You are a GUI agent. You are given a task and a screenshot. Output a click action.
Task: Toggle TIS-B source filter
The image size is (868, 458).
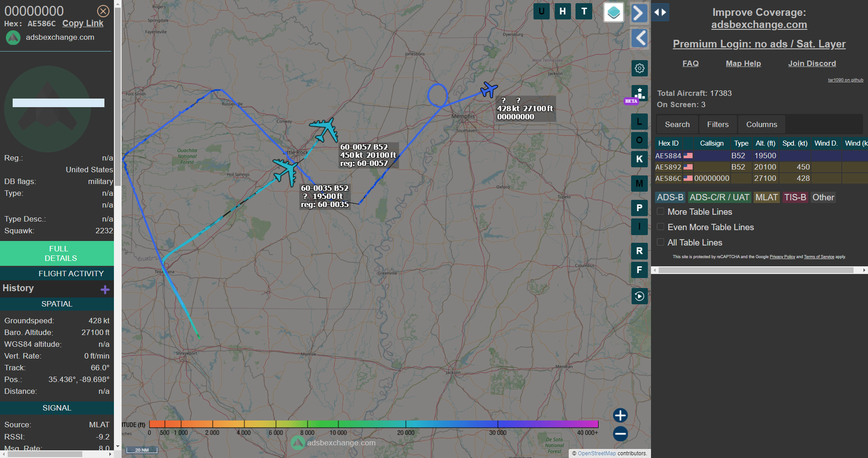pyautogui.click(x=795, y=197)
